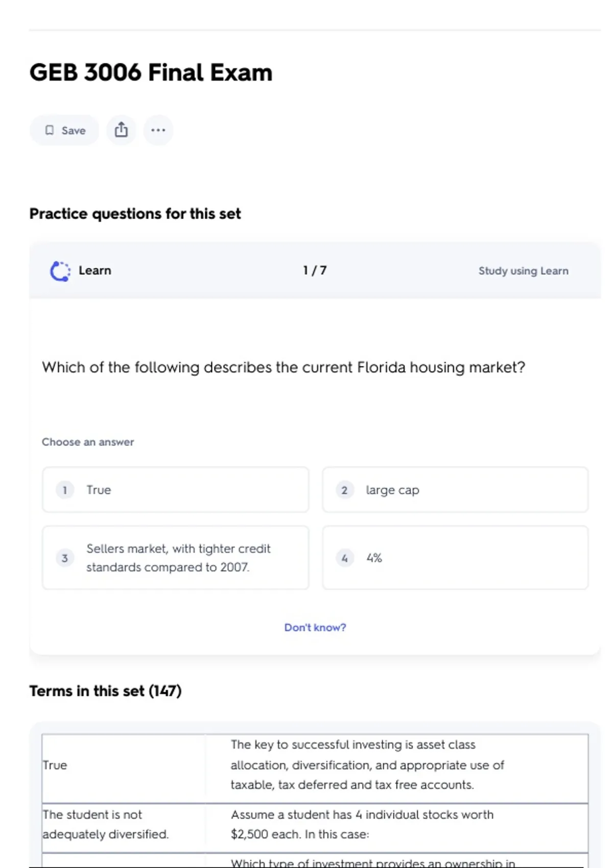Click the number 4 answer badge
Image resolution: width=613 pixels, height=868 pixels.
pos(344,558)
